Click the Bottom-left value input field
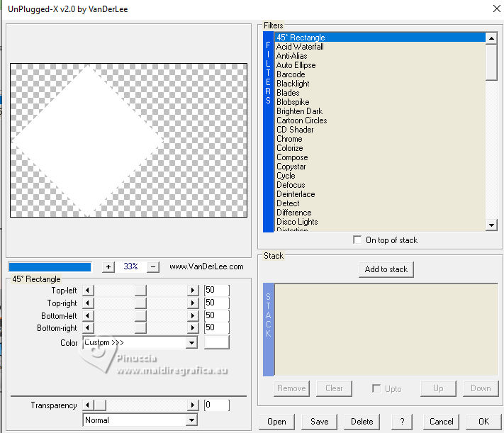 (217, 315)
